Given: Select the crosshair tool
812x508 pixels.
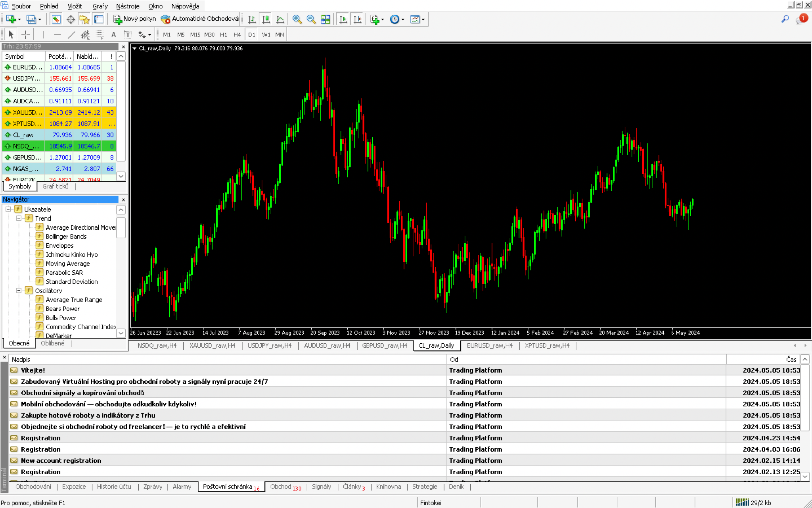Looking at the screenshot, I should (x=25, y=35).
